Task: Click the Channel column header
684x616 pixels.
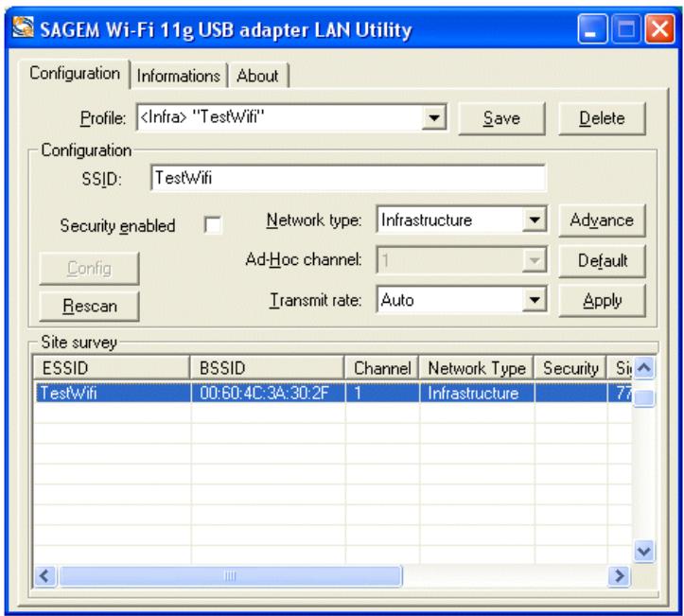Action: 381,368
